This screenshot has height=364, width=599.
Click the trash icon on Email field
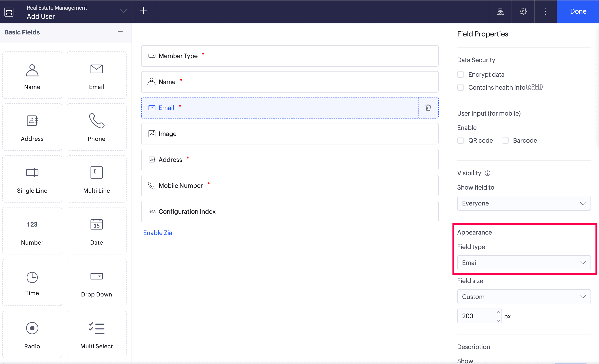(428, 108)
